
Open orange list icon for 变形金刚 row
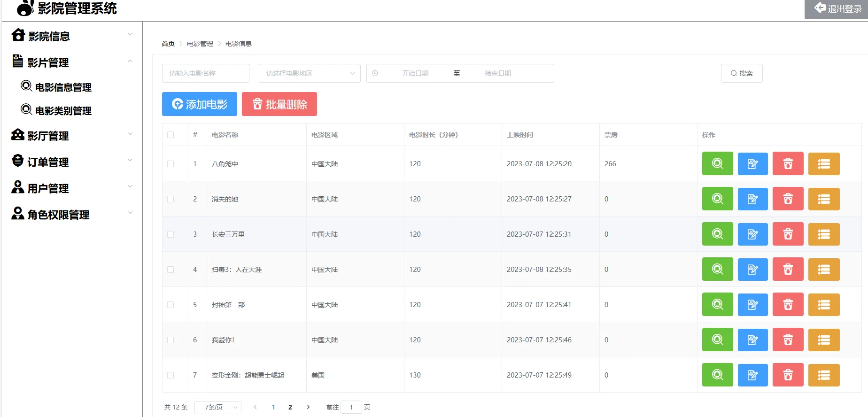[824, 375]
